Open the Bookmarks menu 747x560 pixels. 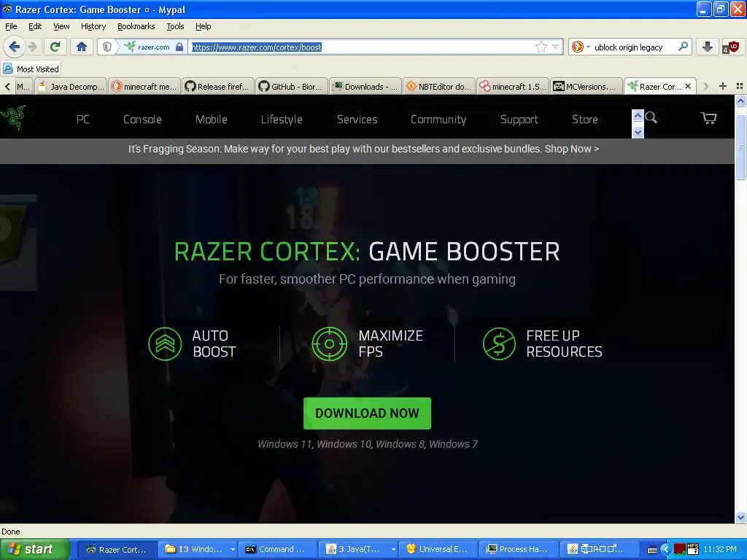point(136,26)
